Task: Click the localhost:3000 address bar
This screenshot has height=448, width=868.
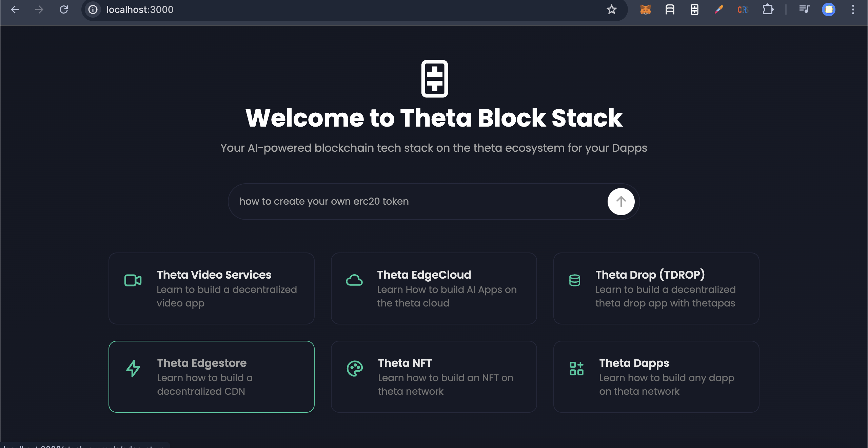Action: click(x=305, y=10)
